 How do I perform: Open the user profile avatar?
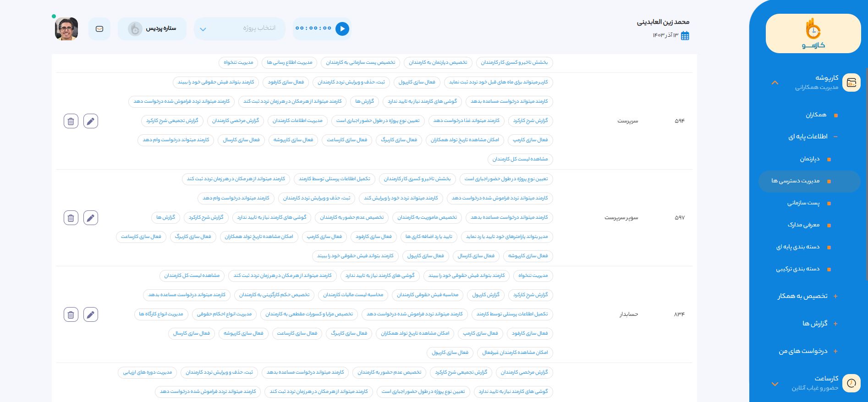[66, 29]
